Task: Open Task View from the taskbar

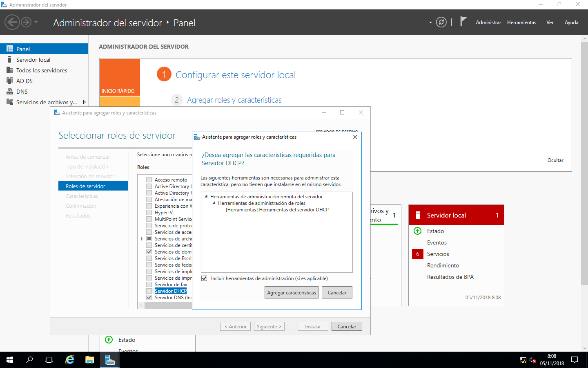Action: pos(49,360)
